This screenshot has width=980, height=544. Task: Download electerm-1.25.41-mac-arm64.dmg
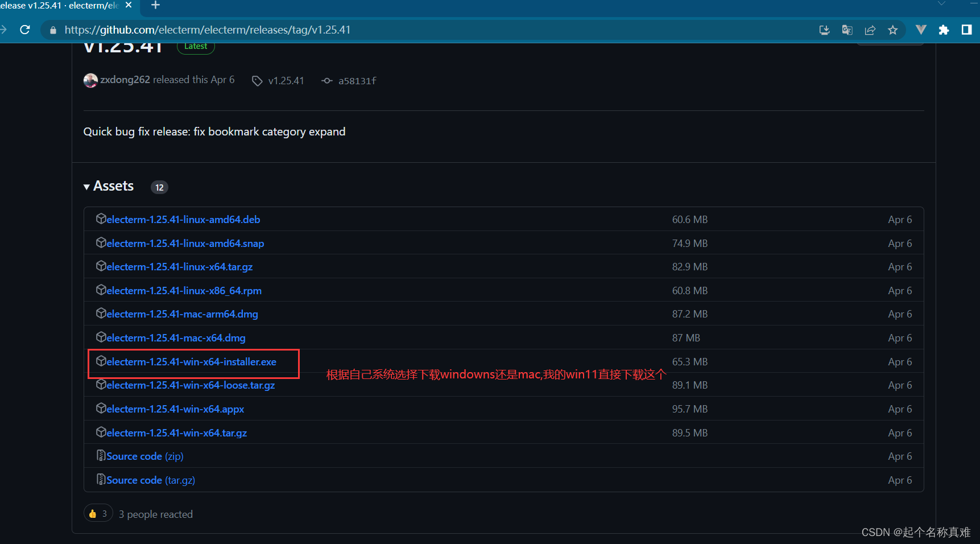[x=182, y=314]
